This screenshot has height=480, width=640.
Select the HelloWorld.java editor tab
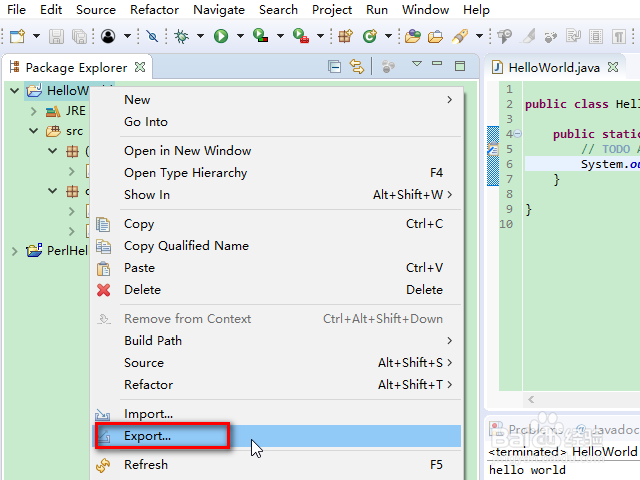coord(554,67)
